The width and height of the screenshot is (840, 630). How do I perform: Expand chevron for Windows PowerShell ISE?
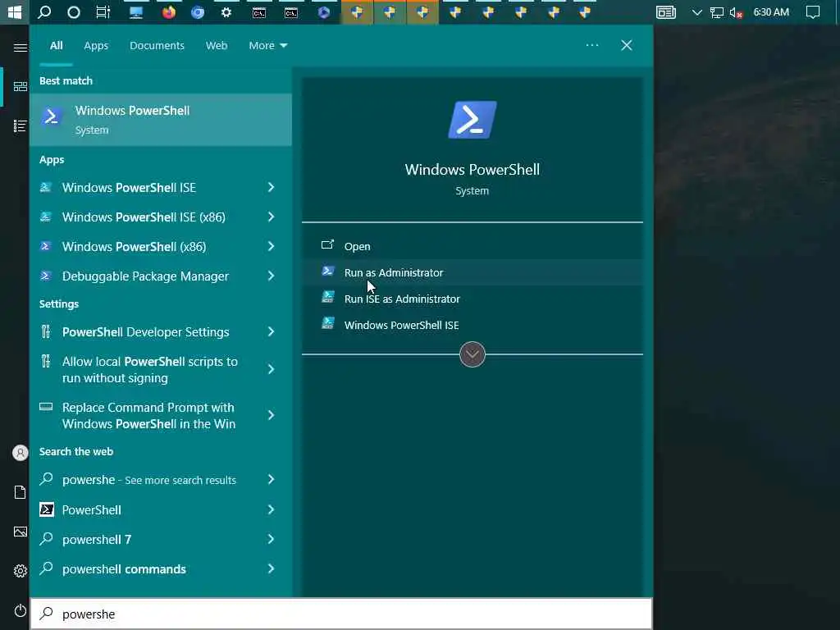tap(271, 187)
